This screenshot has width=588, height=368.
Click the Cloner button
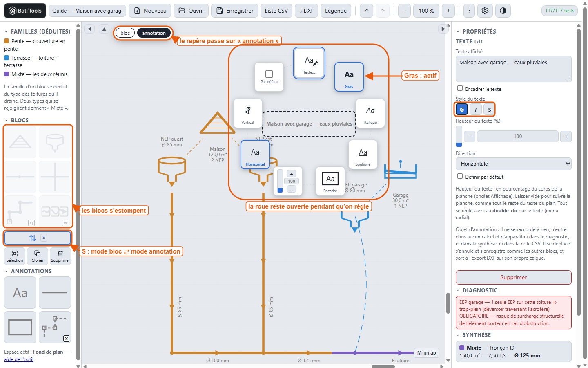38,256
